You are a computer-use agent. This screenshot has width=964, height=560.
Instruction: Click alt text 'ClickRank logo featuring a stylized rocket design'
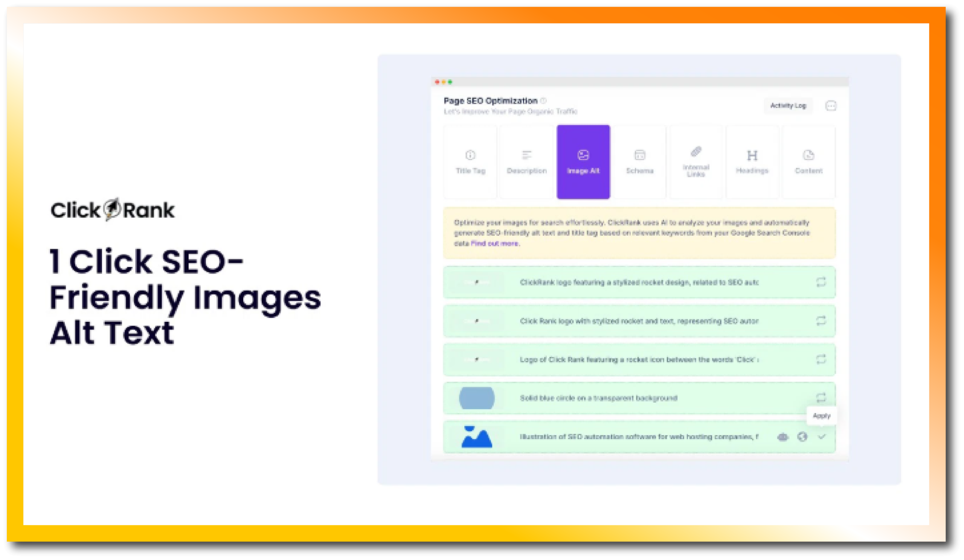coord(639,282)
